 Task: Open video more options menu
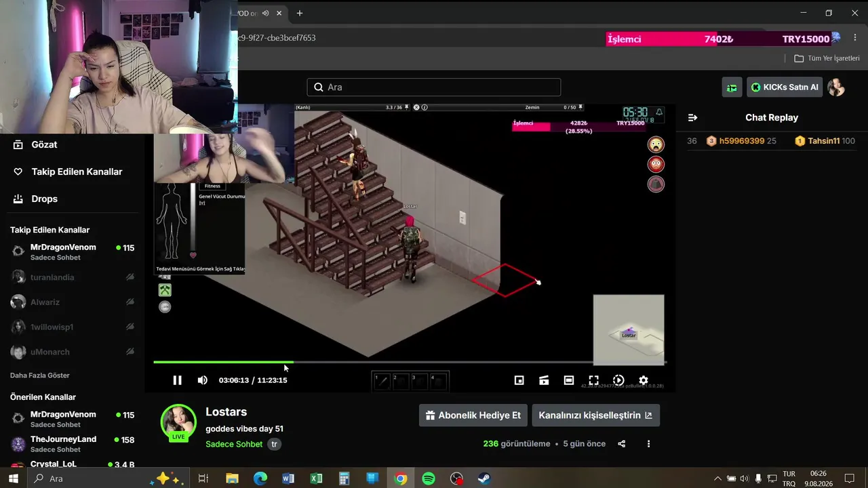[x=648, y=444]
